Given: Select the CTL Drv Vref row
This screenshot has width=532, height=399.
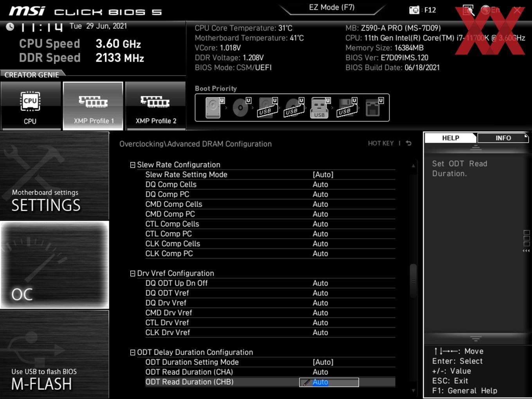Looking at the screenshot, I should tap(270, 323).
